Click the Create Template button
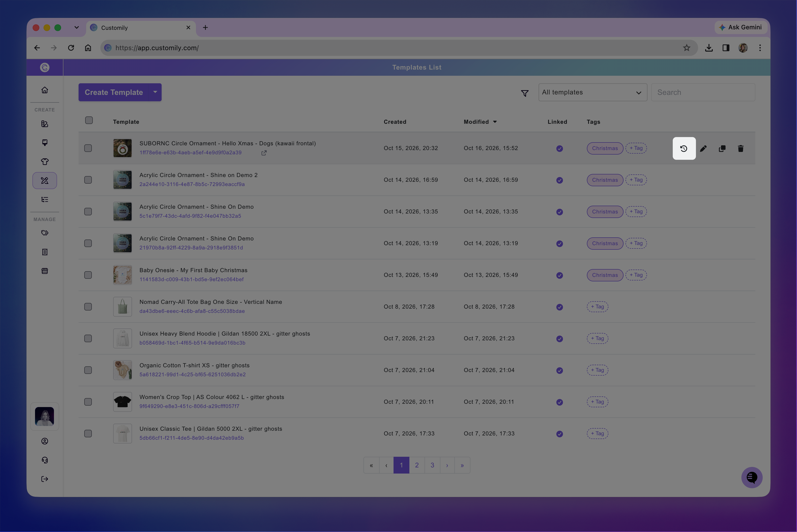This screenshot has height=532, width=797. [x=114, y=92]
